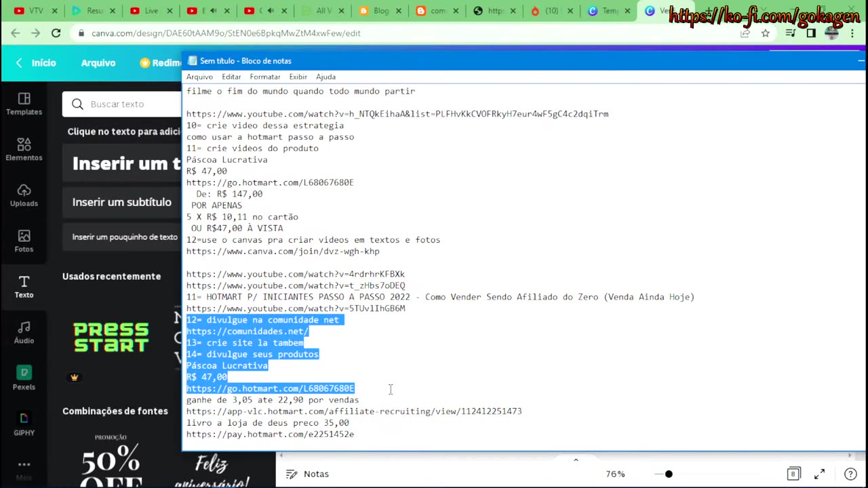Open the page grid view icon showing 8
The width and height of the screenshot is (868, 488).
click(793, 474)
